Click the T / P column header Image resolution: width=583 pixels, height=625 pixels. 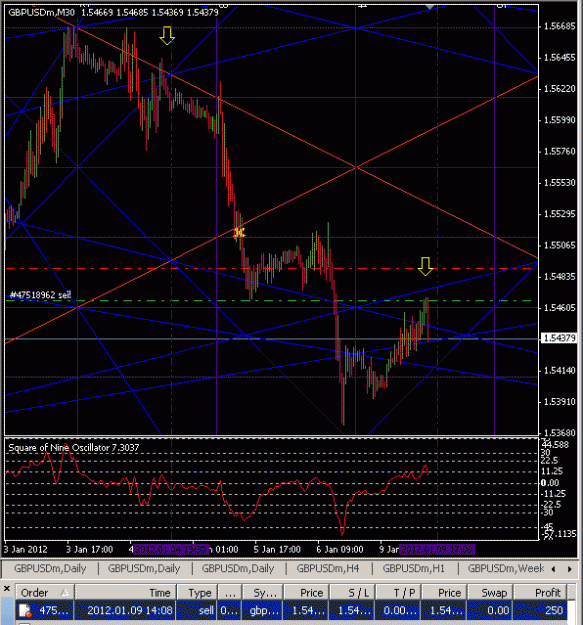[x=398, y=593]
